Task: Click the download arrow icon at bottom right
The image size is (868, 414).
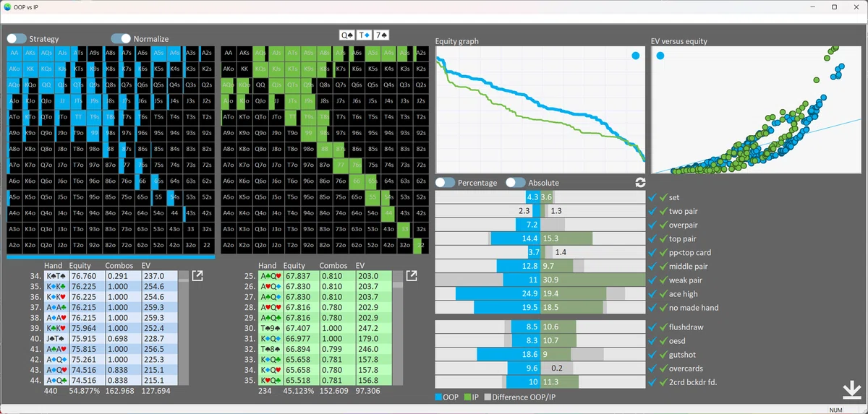Action: [x=851, y=390]
